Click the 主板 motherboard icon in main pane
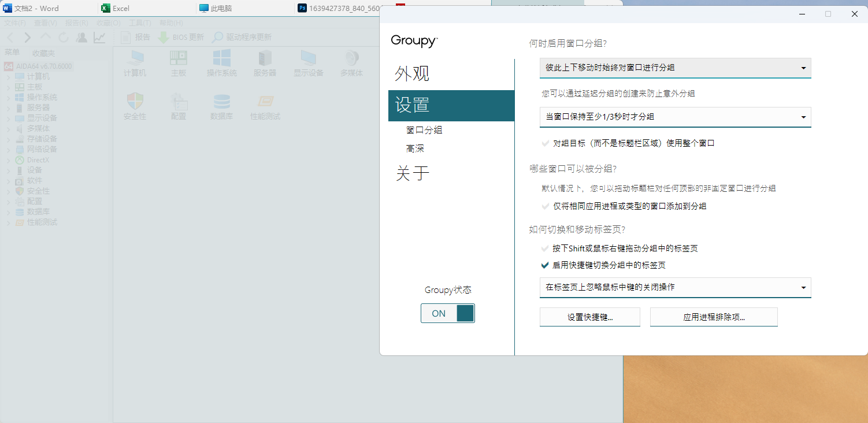This screenshot has width=868, height=423. coord(179,58)
